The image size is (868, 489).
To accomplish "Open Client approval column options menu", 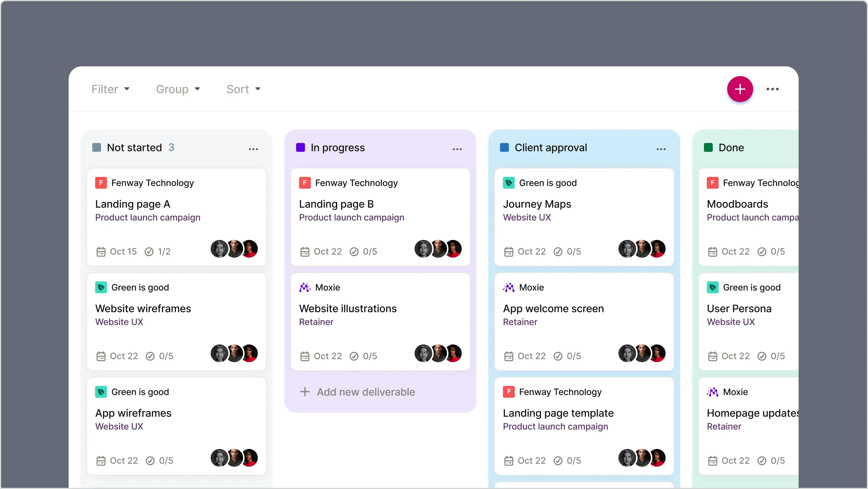I will 661,149.
